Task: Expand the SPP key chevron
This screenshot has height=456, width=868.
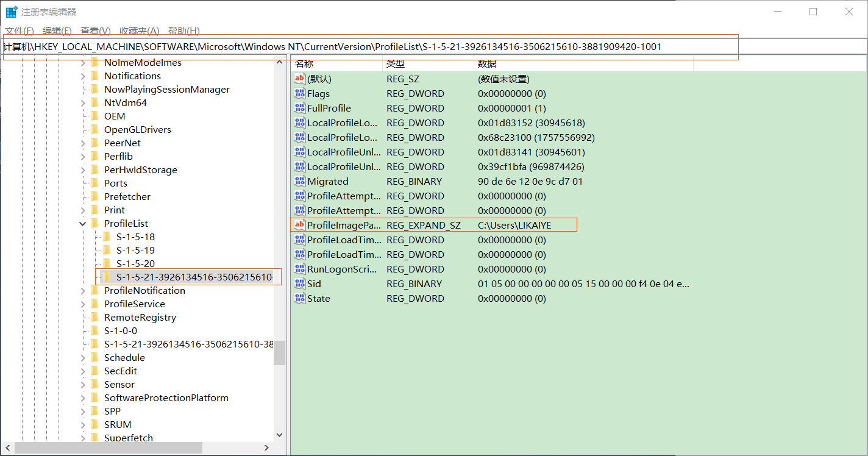Action: 83,411
